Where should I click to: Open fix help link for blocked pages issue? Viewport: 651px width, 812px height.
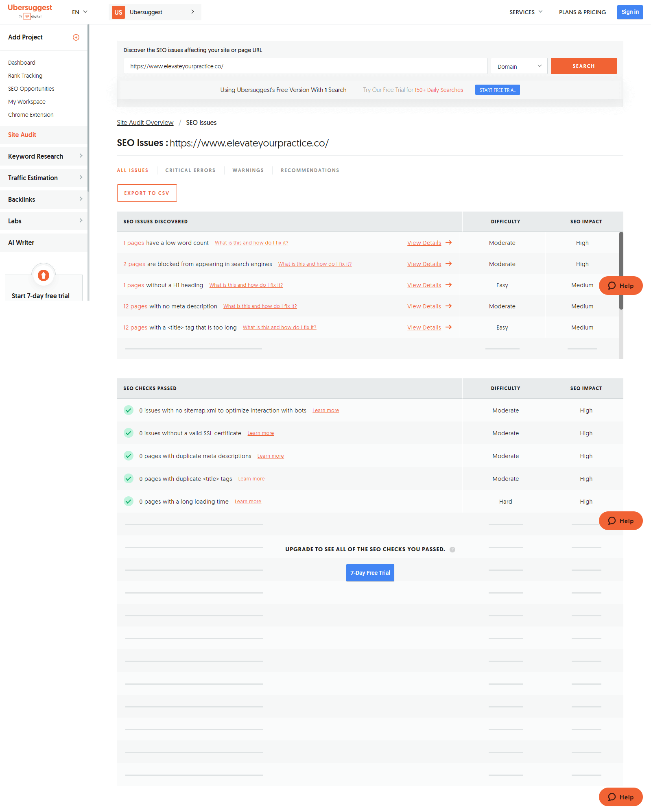click(x=315, y=264)
